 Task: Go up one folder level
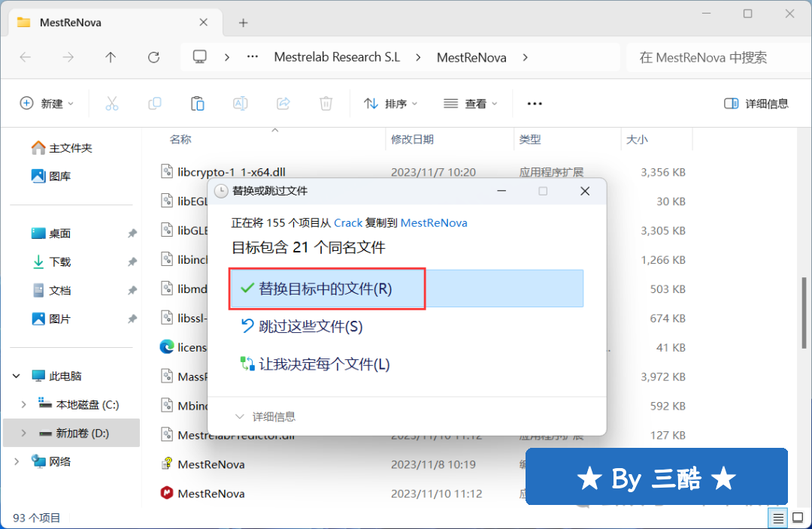[111, 57]
